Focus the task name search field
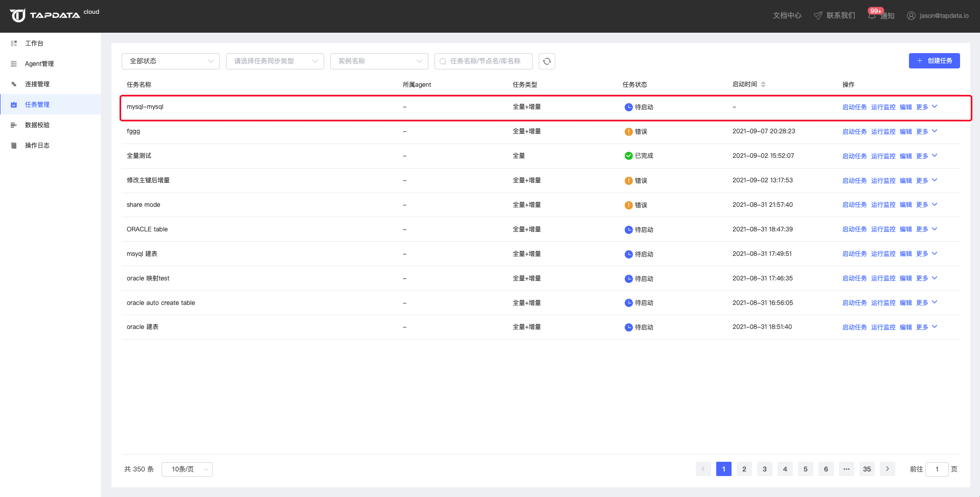The image size is (980, 497). click(485, 61)
